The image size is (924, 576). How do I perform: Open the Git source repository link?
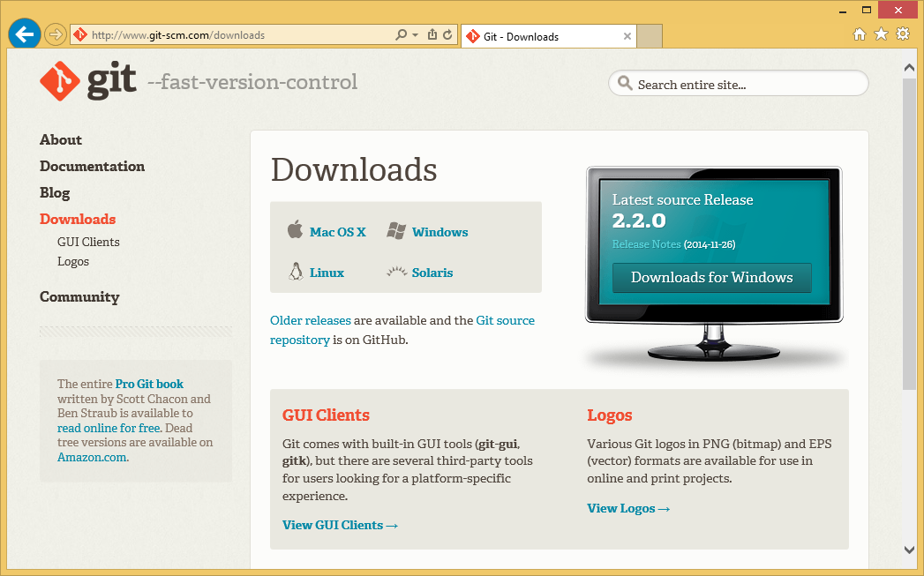(402, 330)
